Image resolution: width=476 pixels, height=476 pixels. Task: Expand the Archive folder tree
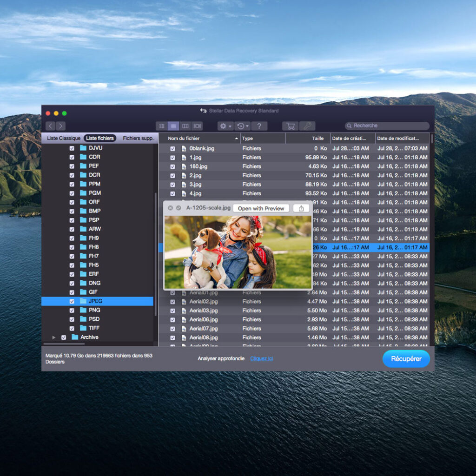[54, 337]
